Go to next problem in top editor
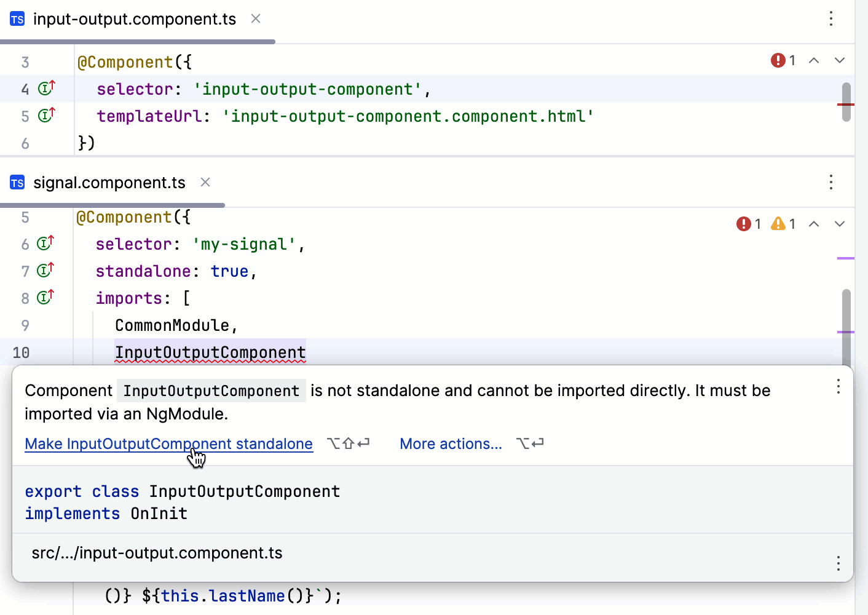Viewport: 868px width, 615px height. coord(840,60)
